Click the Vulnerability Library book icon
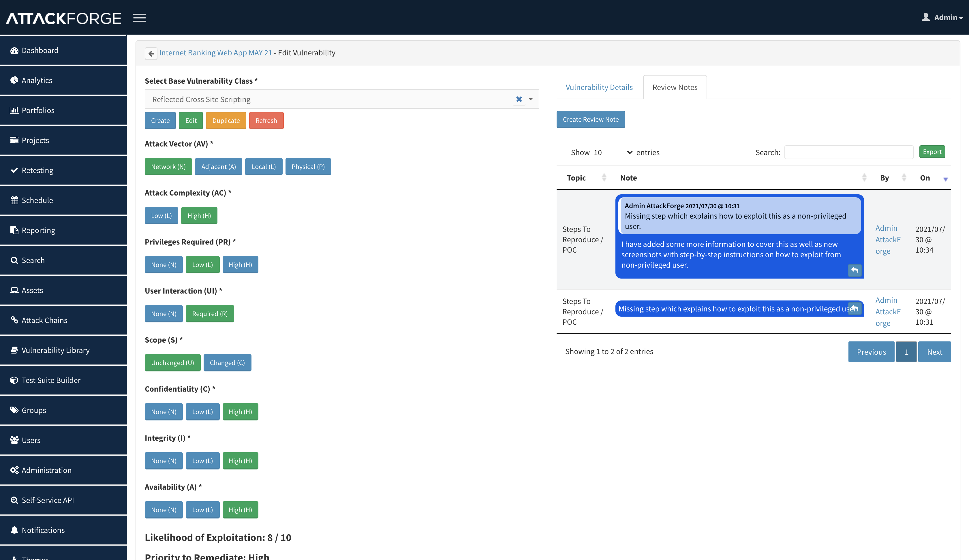This screenshot has height=560, width=969. [x=14, y=350]
